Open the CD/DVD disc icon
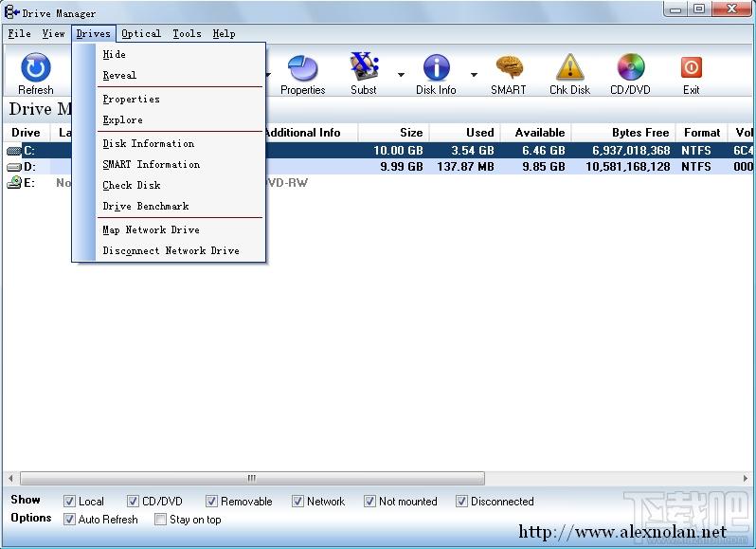Screen dimensions: 756x549 coord(631,67)
